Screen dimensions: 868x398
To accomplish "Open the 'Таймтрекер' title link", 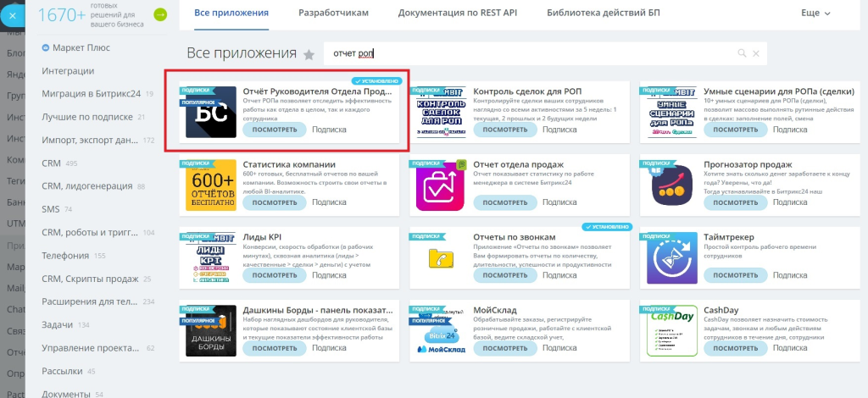I will click(x=729, y=237).
